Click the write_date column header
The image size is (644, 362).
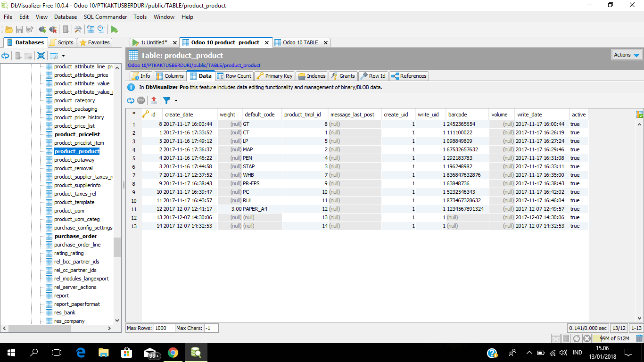click(542, 115)
